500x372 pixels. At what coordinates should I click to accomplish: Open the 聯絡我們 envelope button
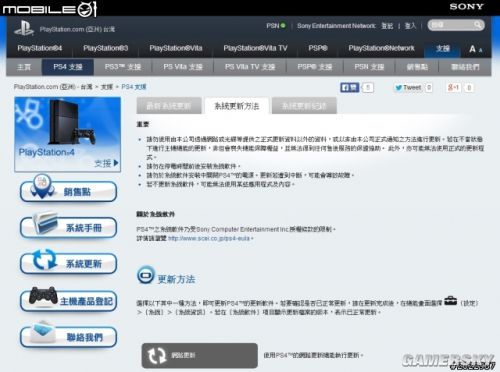click(x=68, y=335)
